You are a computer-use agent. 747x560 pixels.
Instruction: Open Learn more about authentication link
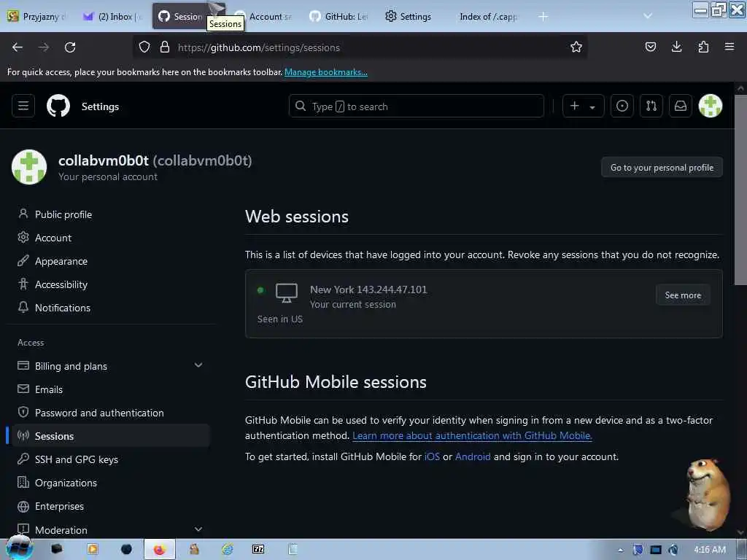click(x=472, y=435)
